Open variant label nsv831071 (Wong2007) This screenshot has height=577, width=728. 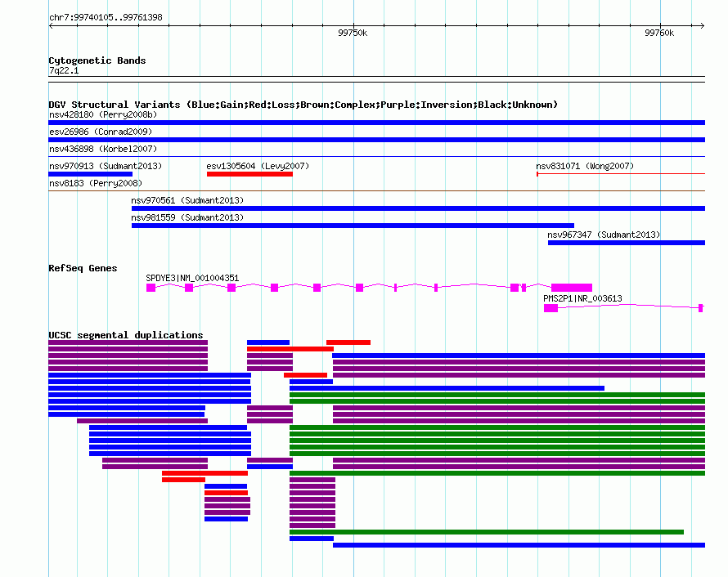585,166
